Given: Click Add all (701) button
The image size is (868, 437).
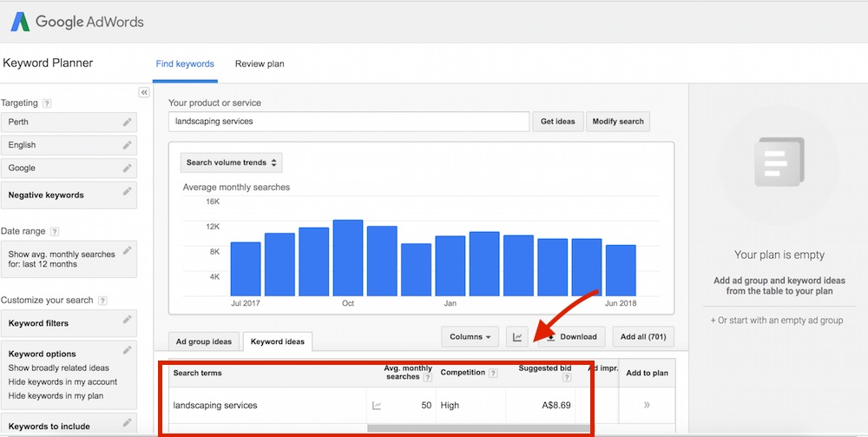Looking at the screenshot, I should [643, 337].
